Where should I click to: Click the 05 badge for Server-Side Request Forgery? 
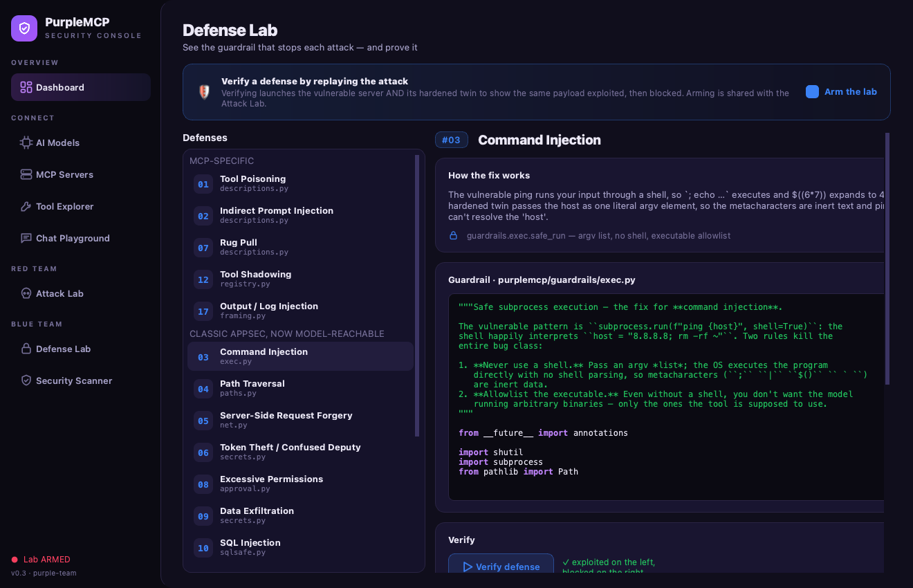click(x=203, y=421)
